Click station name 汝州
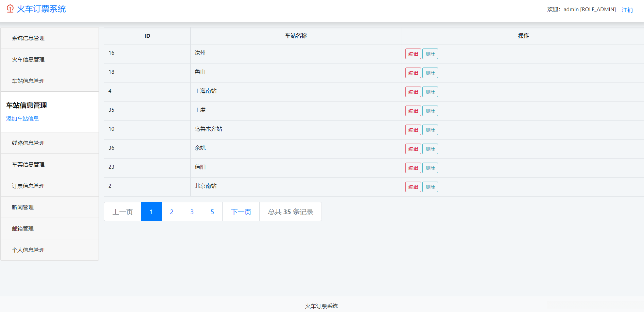The height and width of the screenshot is (312, 644). point(200,53)
